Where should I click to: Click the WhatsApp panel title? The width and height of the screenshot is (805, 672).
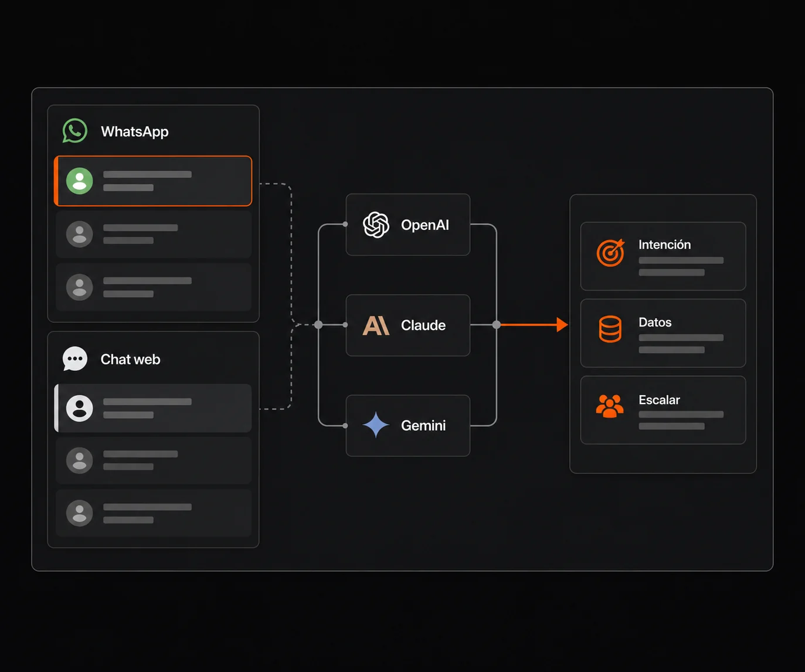click(135, 131)
